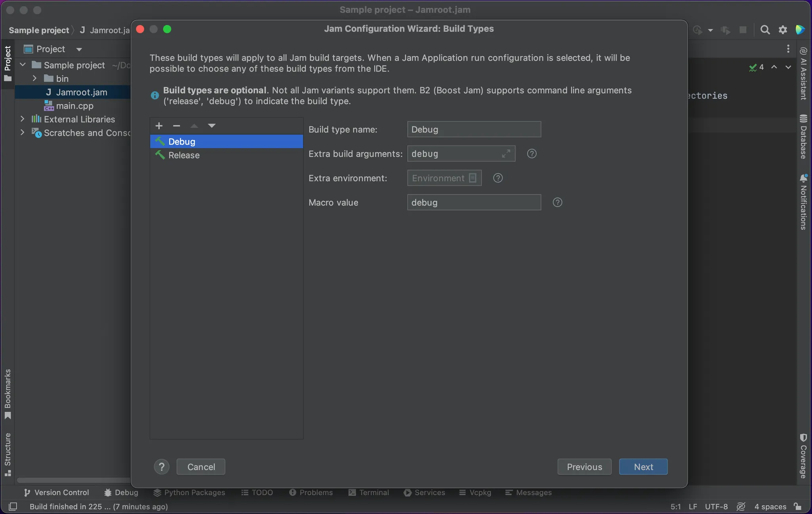This screenshot has height=514, width=812.
Task: Open Bookmarks tool window
Action: point(8,394)
